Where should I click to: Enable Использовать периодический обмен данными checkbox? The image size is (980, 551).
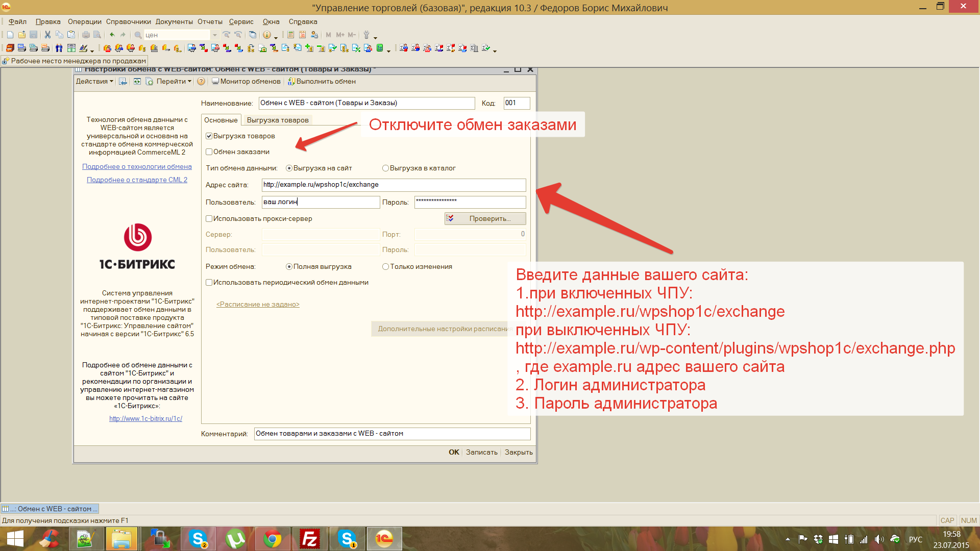pos(209,283)
